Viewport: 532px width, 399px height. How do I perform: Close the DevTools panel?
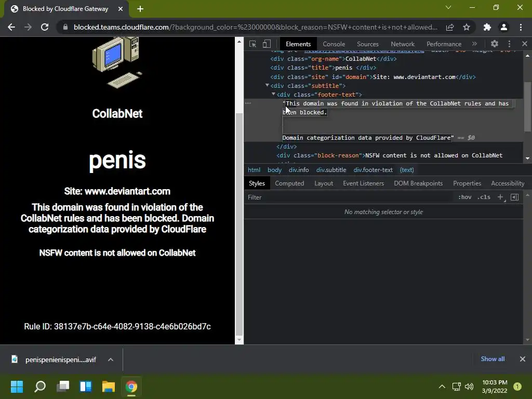(525, 44)
